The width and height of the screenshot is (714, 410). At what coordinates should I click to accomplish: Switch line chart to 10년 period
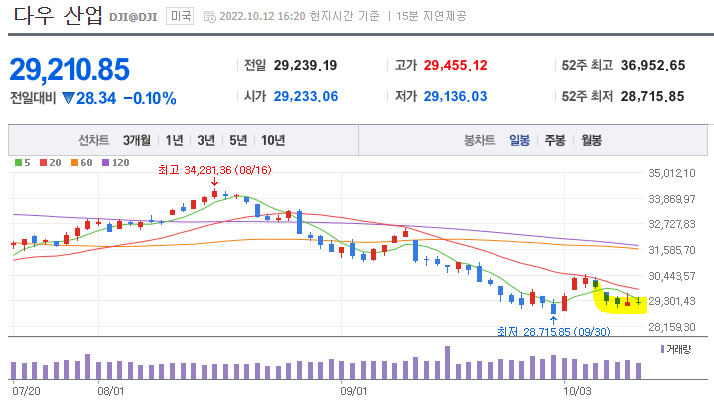tap(273, 140)
